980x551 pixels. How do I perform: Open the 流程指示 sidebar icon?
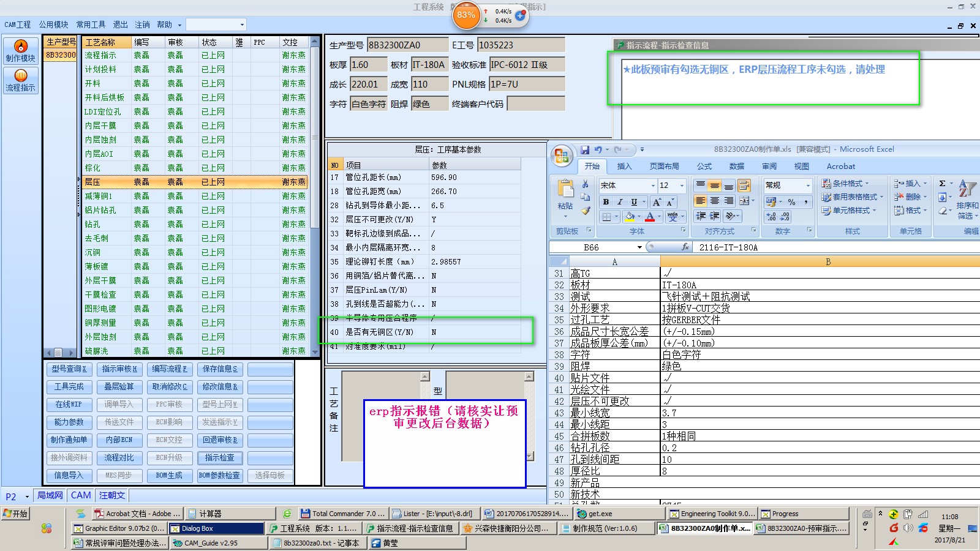20,80
